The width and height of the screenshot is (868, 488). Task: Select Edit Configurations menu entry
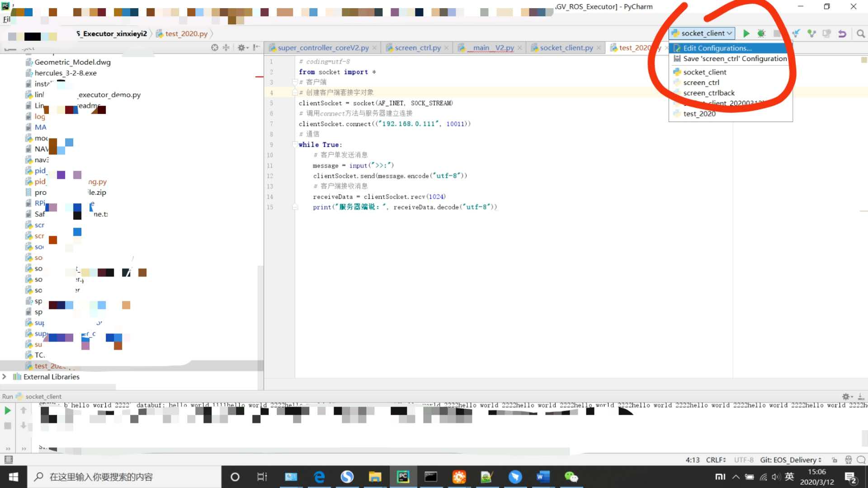[717, 48]
